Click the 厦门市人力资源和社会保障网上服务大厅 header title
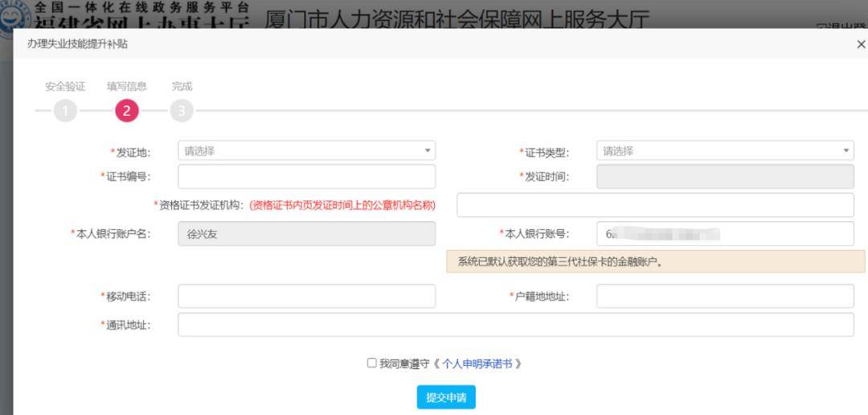Viewport: 868px width, 415px height. [x=457, y=19]
